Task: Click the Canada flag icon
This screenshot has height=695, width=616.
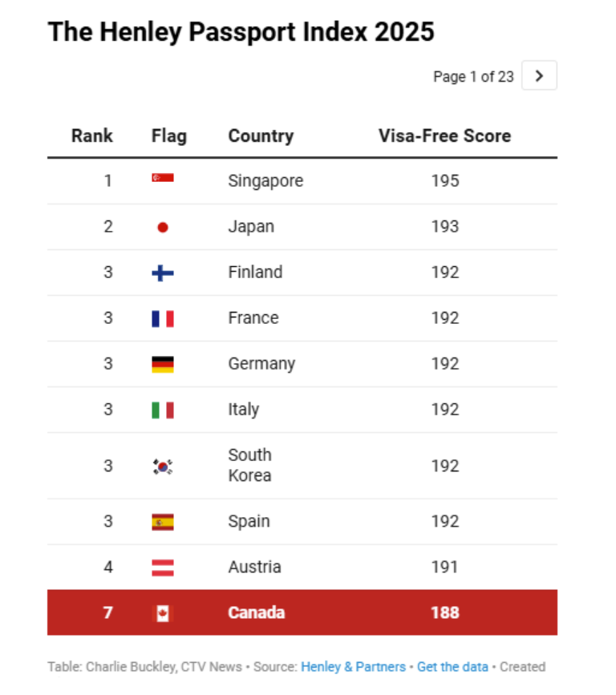Action: (x=163, y=613)
